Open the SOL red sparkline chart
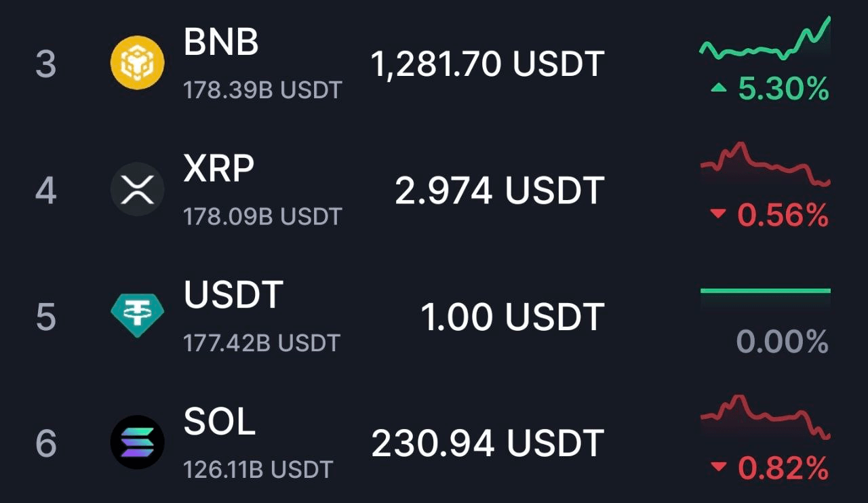The image size is (868, 503). coord(764,416)
